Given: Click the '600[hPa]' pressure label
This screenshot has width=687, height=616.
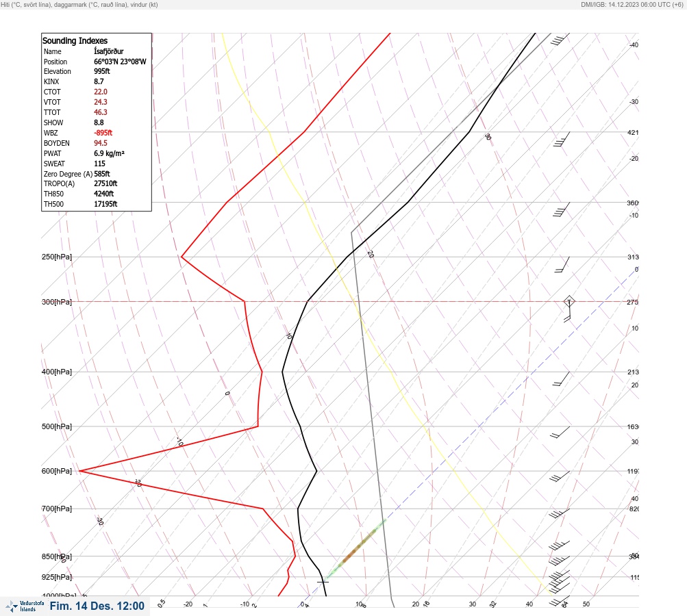Looking at the screenshot, I should 57,471.
